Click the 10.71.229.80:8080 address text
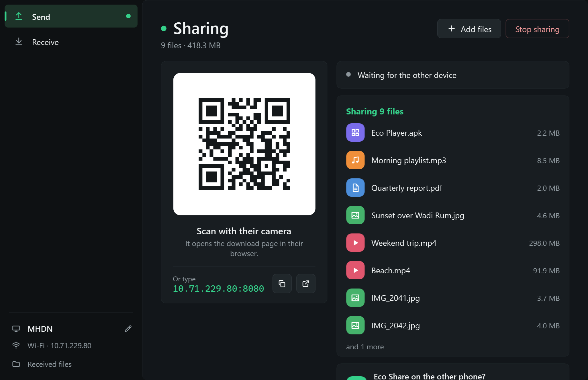The width and height of the screenshot is (588, 380). (x=218, y=289)
